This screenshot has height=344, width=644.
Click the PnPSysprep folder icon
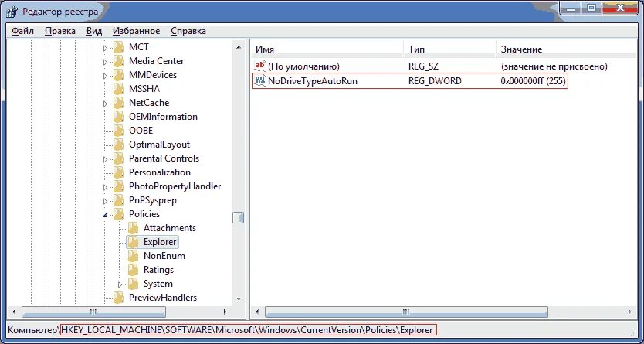pyautogui.click(x=118, y=200)
